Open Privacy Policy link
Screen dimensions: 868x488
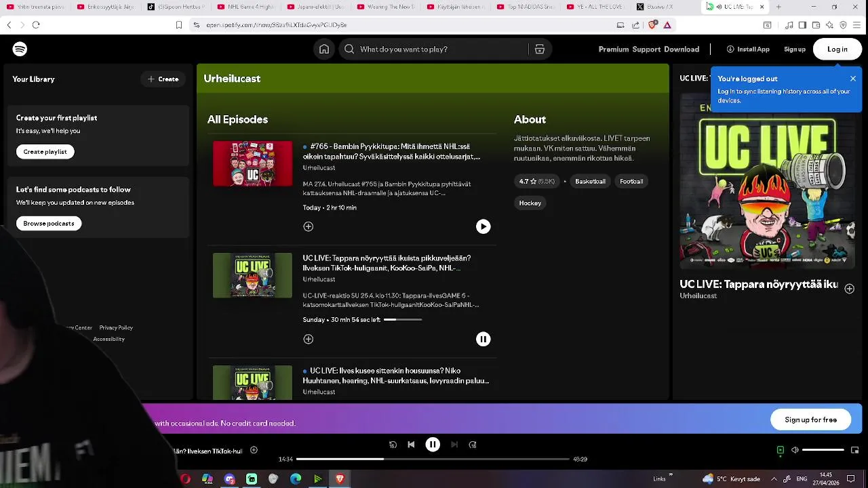coord(116,327)
